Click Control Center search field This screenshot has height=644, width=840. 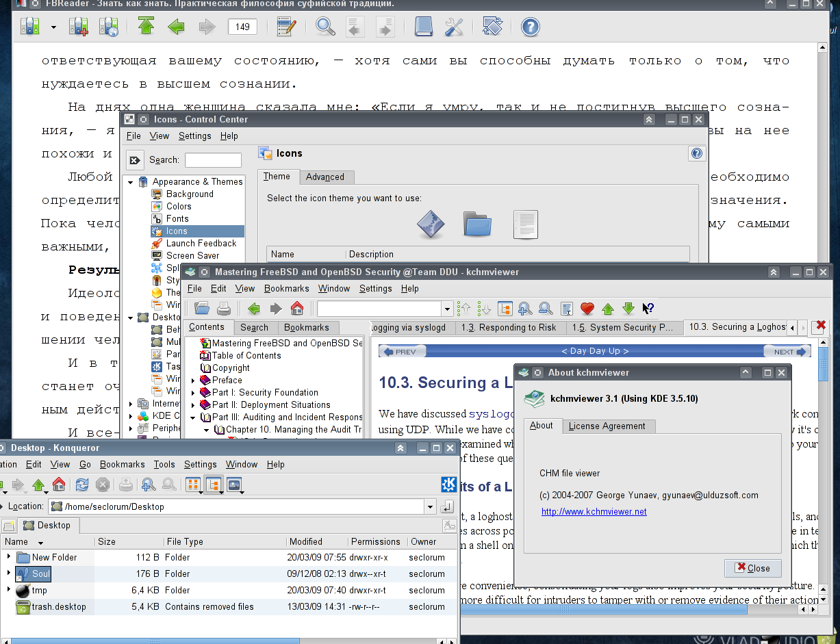(x=213, y=159)
